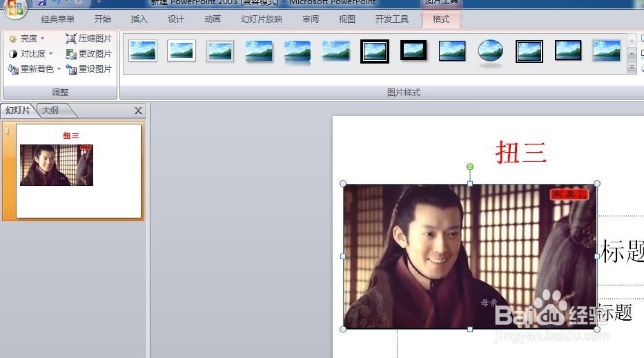Apply the oval picture style
This screenshot has height=358, width=644.
point(490,53)
